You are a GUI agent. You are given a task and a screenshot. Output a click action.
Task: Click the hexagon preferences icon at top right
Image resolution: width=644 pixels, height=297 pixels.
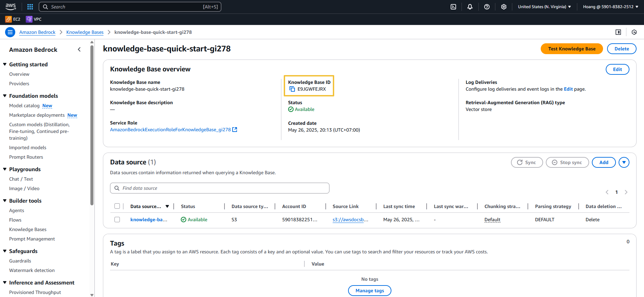634,32
